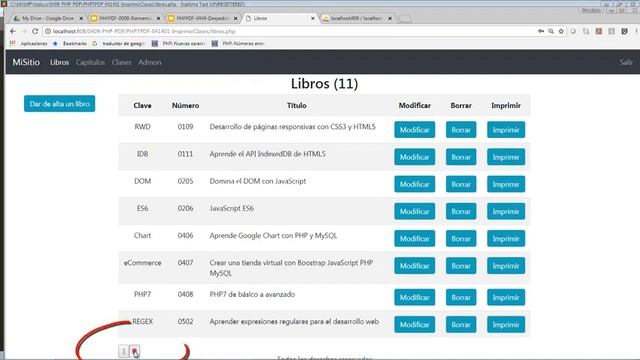The width and height of the screenshot is (640, 360).
Task: Click Imprimir for the PHP7 book
Action: click(x=506, y=298)
